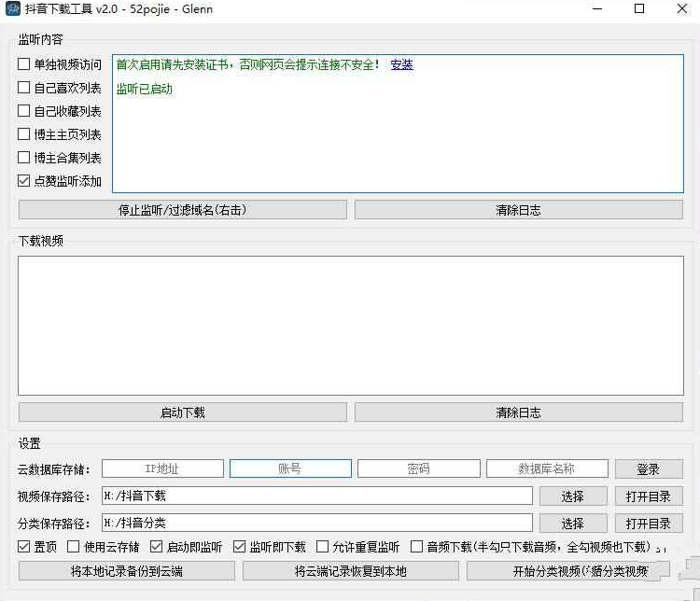Open directory for 分类保存路径
700x601 pixels.
click(x=649, y=523)
